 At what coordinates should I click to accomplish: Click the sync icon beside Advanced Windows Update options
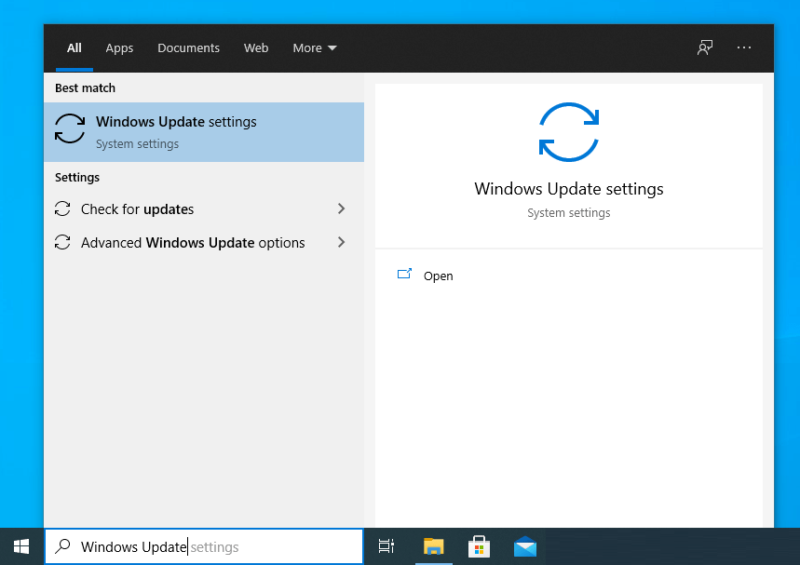point(62,242)
